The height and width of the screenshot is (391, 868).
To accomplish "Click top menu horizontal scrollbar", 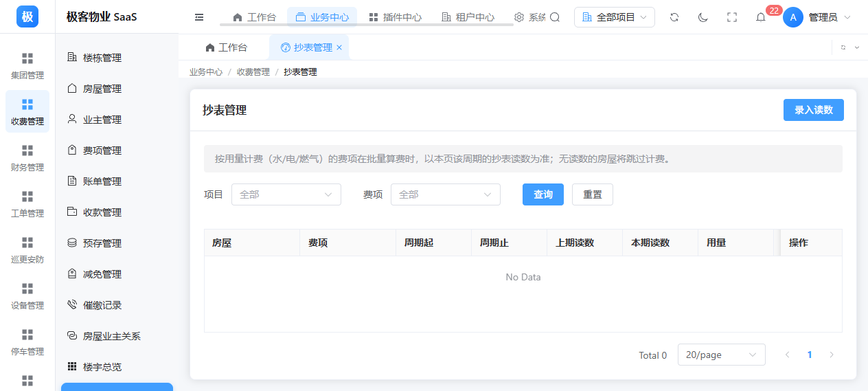I will pyautogui.click(x=367, y=25).
